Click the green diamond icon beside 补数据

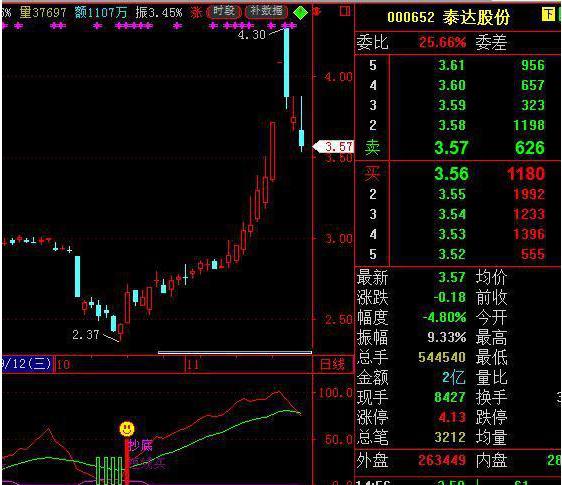click(x=300, y=13)
